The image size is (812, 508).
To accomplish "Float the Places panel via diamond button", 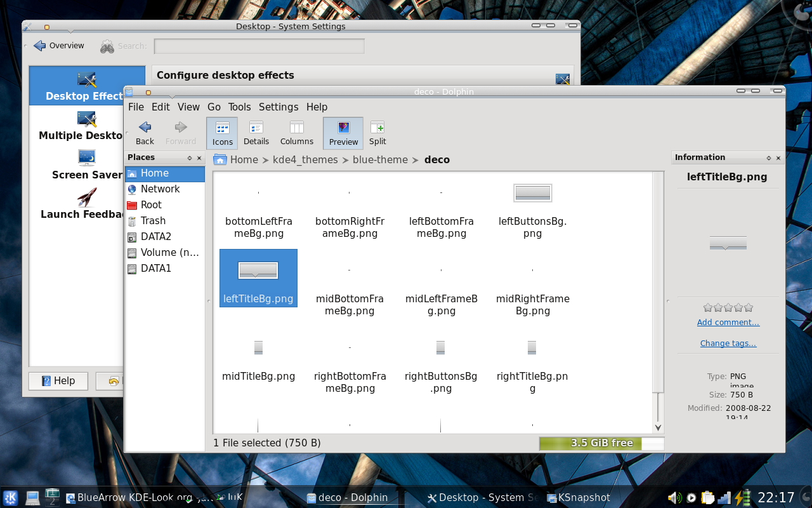I will [189, 158].
